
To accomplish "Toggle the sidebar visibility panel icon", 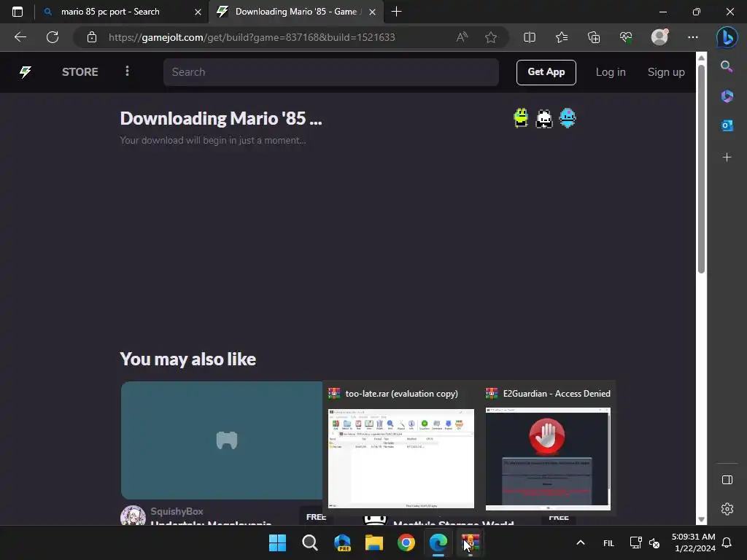I will pyautogui.click(x=727, y=480).
